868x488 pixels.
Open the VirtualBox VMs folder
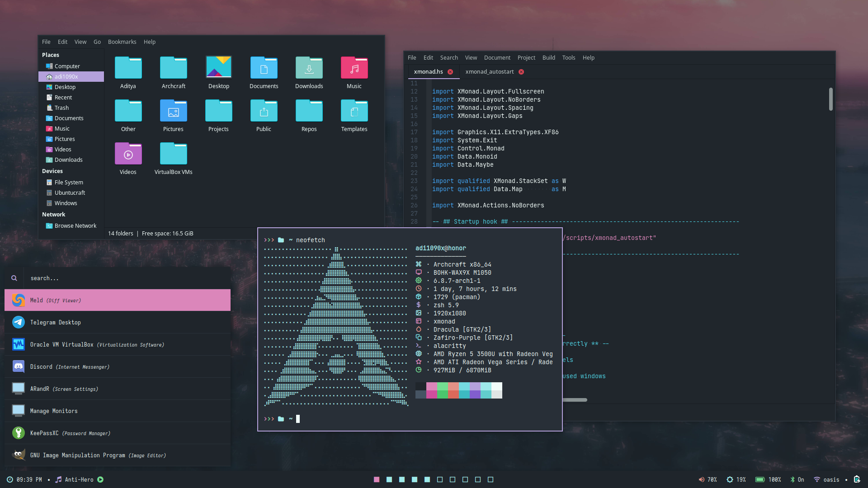(173, 154)
